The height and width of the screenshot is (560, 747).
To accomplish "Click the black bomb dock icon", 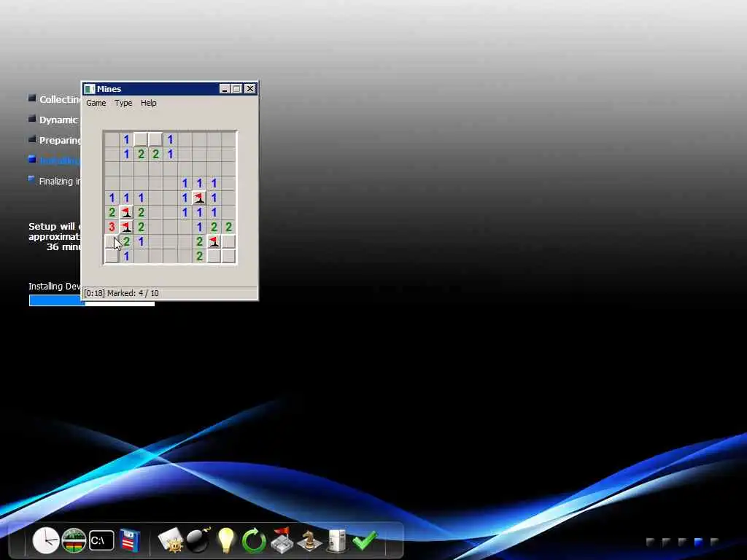I will 198,540.
